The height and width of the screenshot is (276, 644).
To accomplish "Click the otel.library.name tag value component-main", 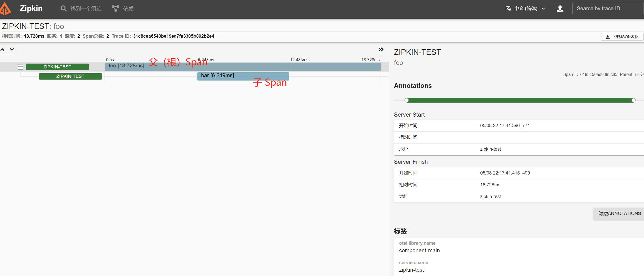I will tap(419, 250).
